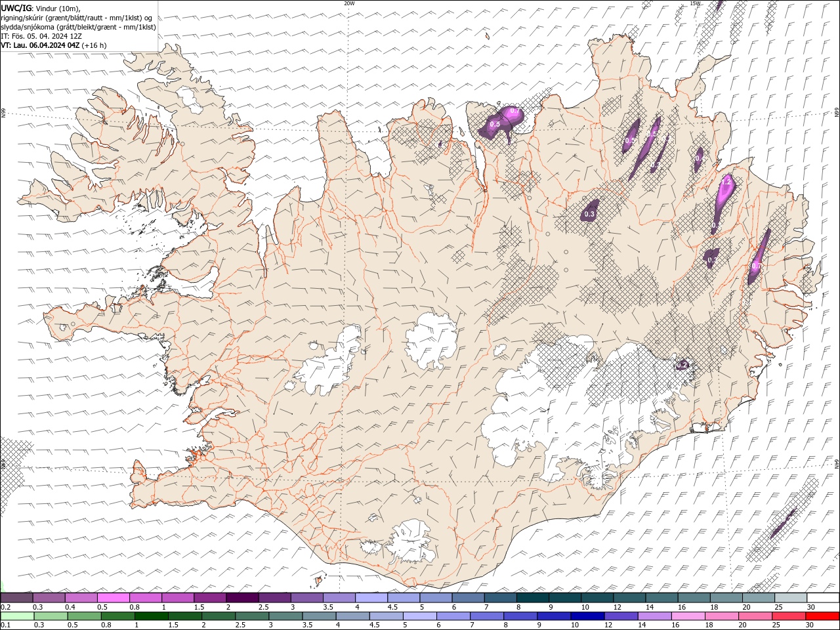Click the 'slydda/snjókoma' legend description line
Screen dimensions: 840x630
[78, 27]
